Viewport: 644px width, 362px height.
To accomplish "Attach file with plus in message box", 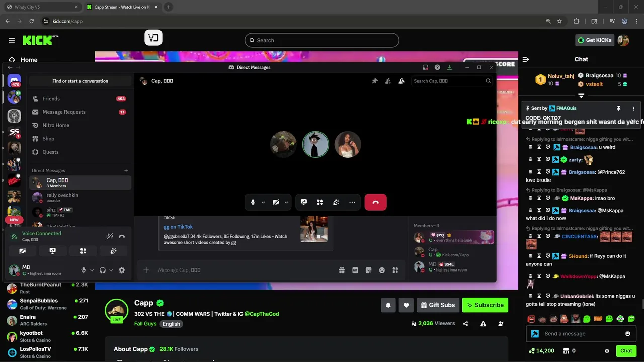I will pyautogui.click(x=146, y=270).
